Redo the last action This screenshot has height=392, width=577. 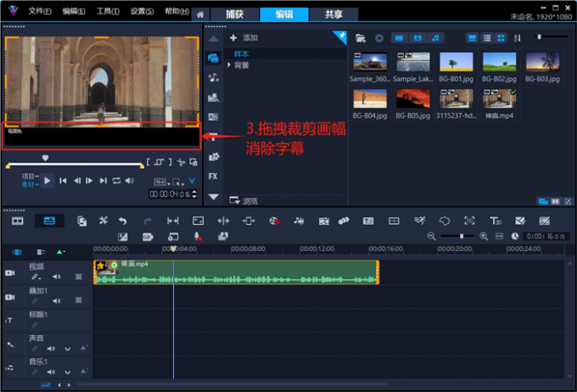pyautogui.click(x=148, y=221)
